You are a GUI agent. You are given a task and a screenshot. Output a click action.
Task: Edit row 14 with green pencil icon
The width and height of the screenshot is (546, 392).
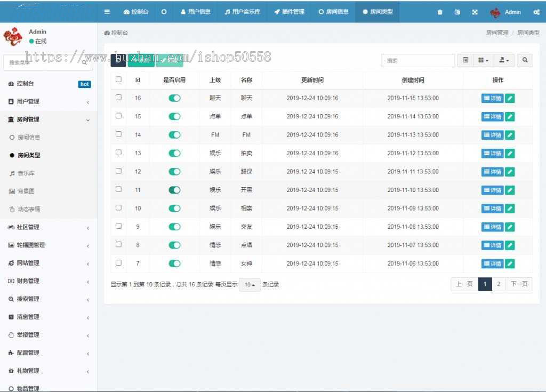pyautogui.click(x=510, y=135)
